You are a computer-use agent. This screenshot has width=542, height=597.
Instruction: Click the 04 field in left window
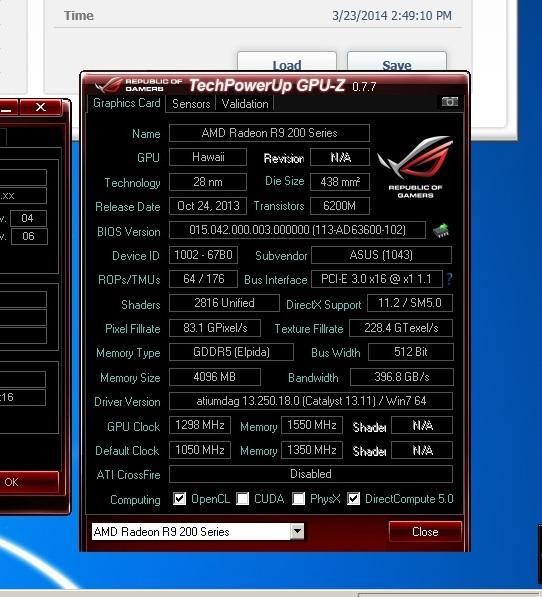29,218
